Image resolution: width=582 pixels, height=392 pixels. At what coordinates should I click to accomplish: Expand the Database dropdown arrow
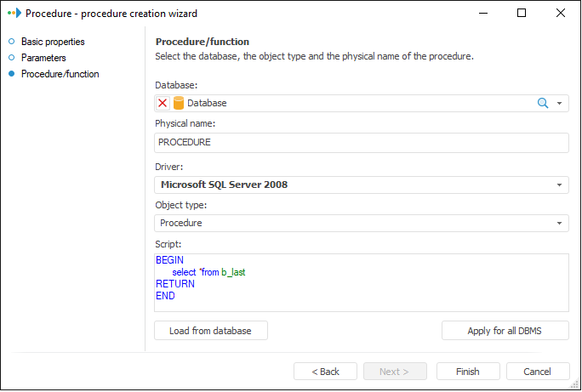tap(560, 103)
